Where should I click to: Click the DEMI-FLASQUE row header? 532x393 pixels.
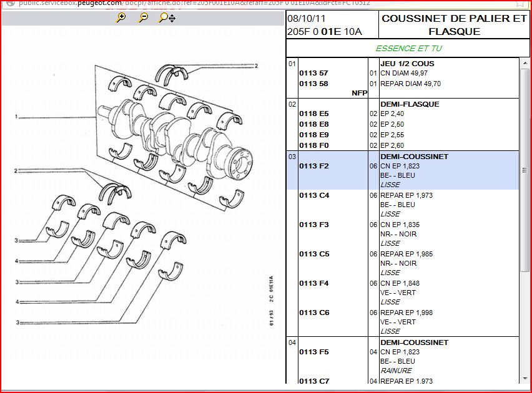[x=410, y=104]
